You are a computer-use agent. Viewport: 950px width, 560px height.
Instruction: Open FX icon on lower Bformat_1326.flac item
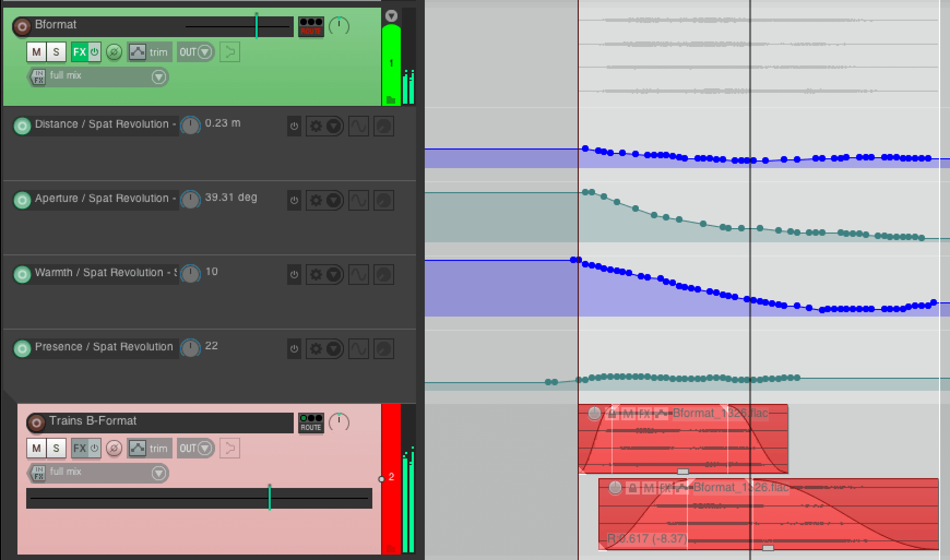[664, 488]
